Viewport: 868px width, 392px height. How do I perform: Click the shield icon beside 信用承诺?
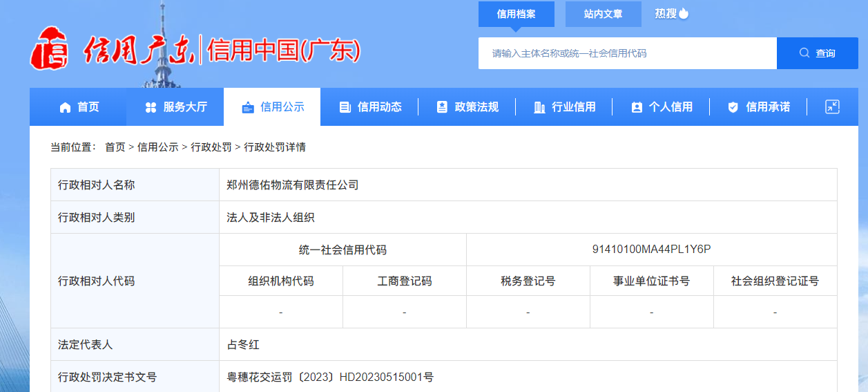point(733,107)
